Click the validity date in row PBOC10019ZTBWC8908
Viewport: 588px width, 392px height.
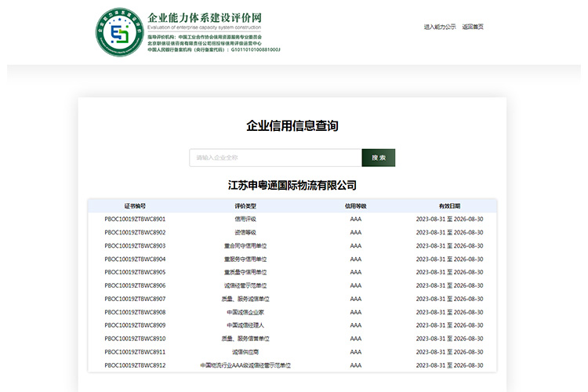(x=449, y=312)
